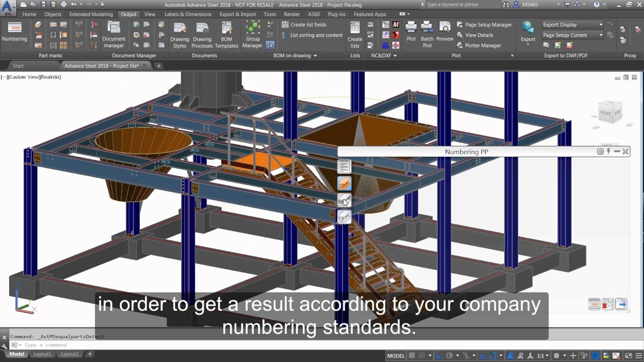This screenshot has height=362, width=644.
Task: Open the annotation scale 1:1 dropdown
Action: (x=547, y=355)
